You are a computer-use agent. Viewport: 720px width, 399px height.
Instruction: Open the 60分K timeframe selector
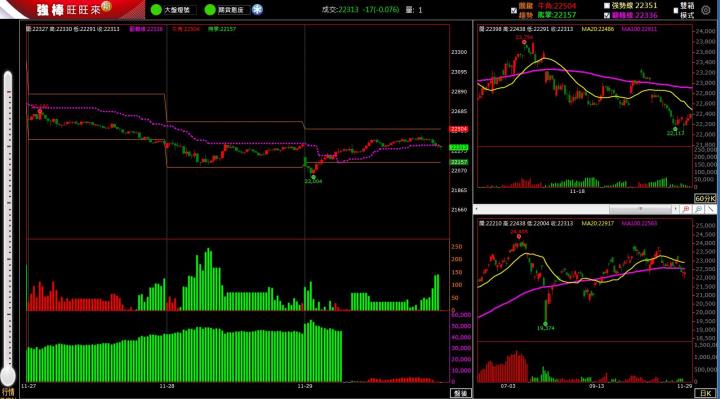pos(705,198)
